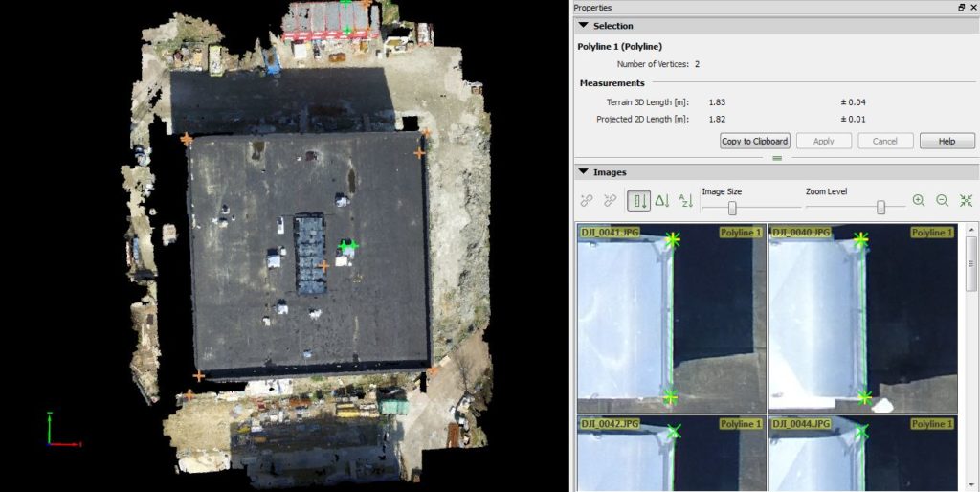Click the XYZ axes gizmo in the 3D view

[x=64, y=430]
